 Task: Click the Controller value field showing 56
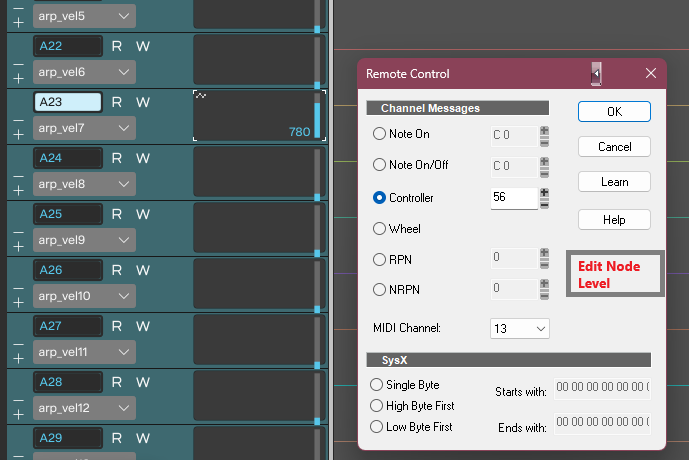click(513, 198)
